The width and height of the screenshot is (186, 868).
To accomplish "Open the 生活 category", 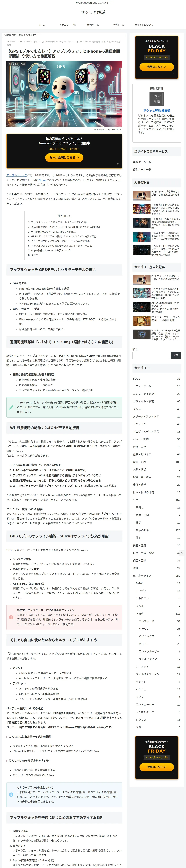I will pyautogui.click(x=157, y=500).
